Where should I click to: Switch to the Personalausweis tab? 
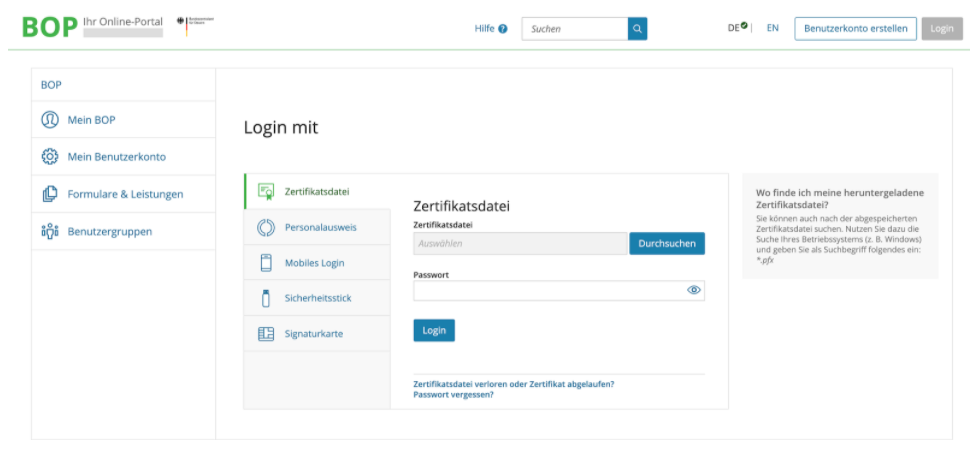(317, 227)
